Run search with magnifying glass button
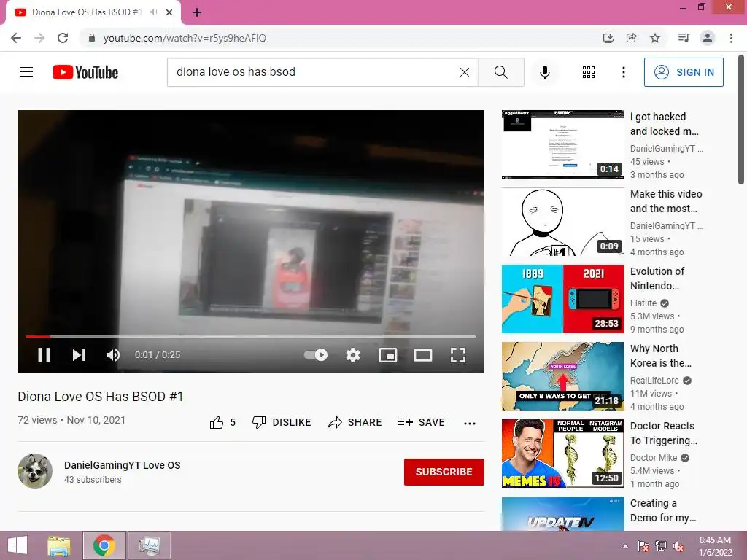 [x=501, y=72]
